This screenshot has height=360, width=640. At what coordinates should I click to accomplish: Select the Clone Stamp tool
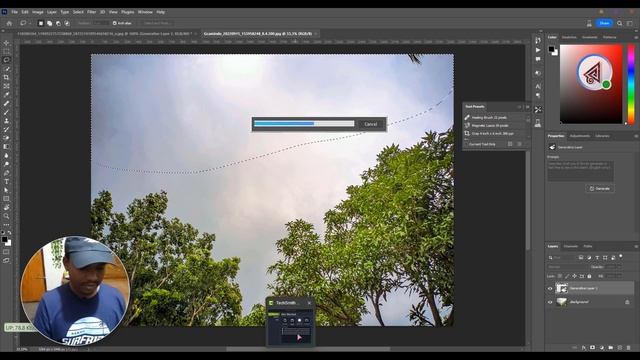[x=6, y=121]
